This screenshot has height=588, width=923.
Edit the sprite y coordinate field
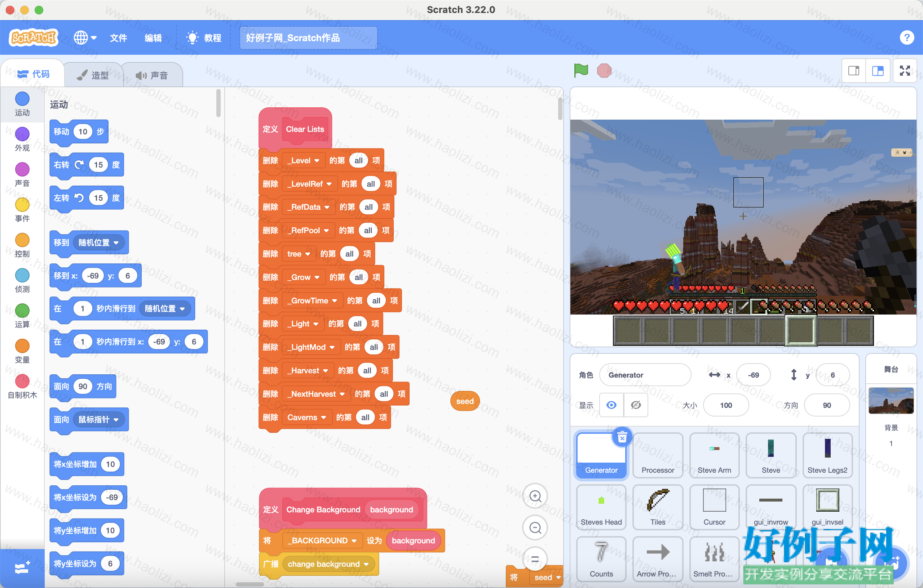833,375
